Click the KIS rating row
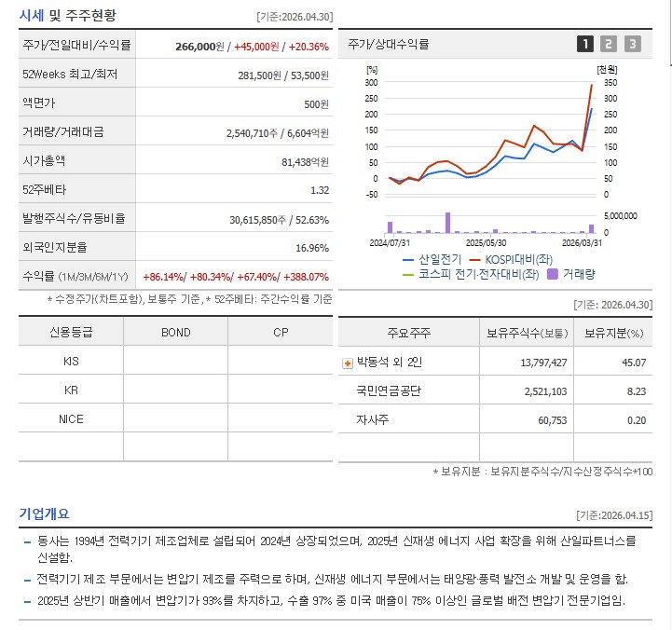The width and height of the screenshot is (672, 630). 176,362
